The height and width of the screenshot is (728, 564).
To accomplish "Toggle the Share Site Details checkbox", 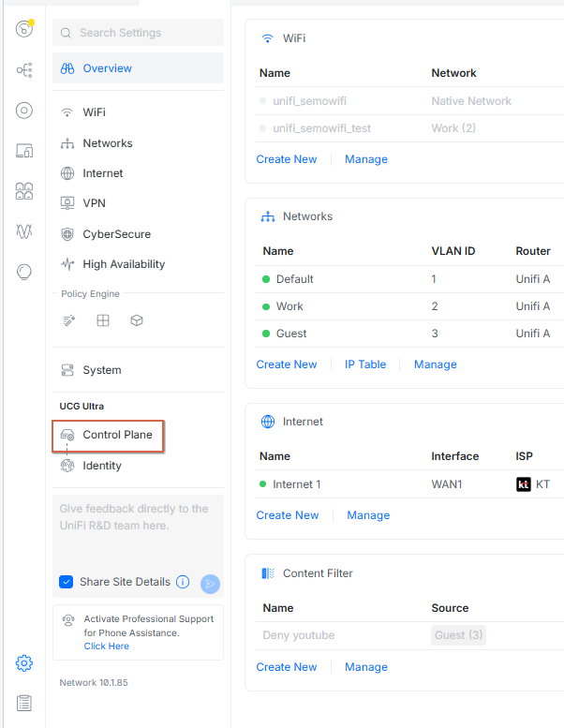I will [x=66, y=582].
